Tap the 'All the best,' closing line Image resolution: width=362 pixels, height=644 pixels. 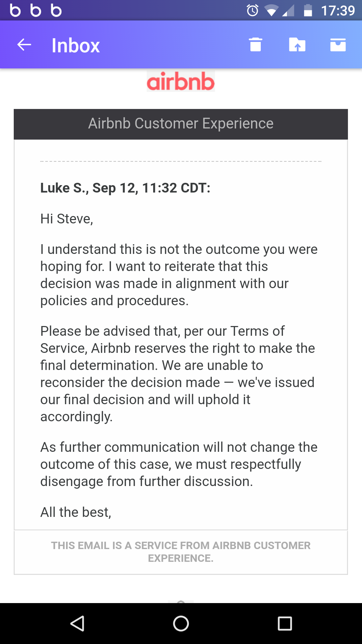(76, 512)
